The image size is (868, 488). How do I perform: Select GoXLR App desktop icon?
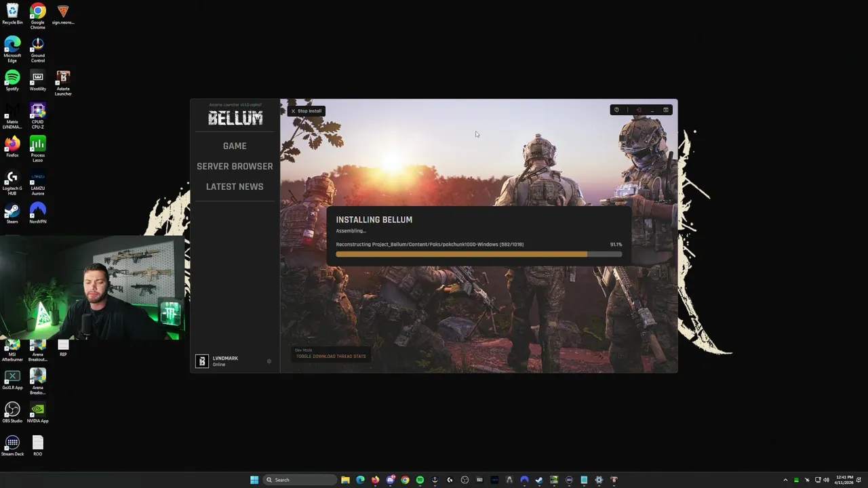(x=12, y=380)
